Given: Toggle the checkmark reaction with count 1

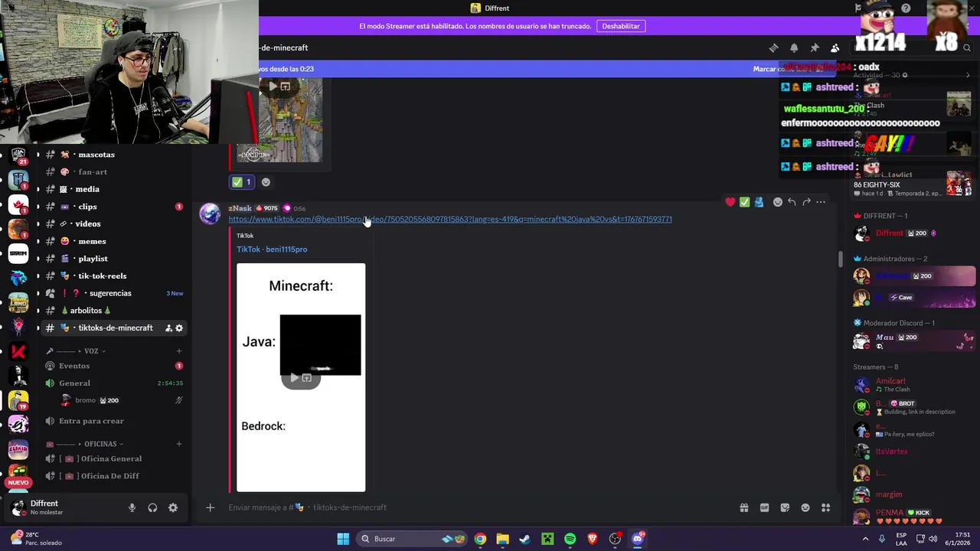Looking at the screenshot, I should (x=241, y=182).
